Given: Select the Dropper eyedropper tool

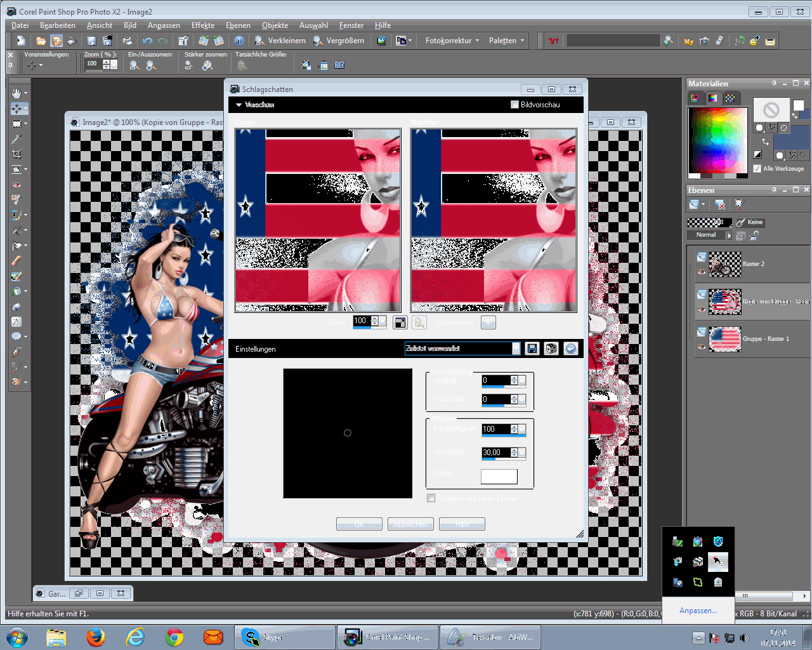Looking at the screenshot, I should pos(16,139).
